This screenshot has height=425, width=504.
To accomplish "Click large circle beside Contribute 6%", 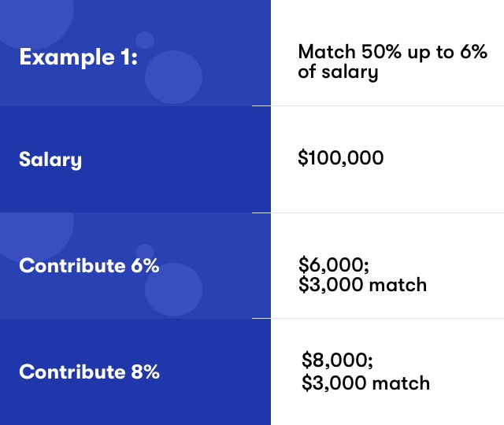I will click(x=173, y=290).
